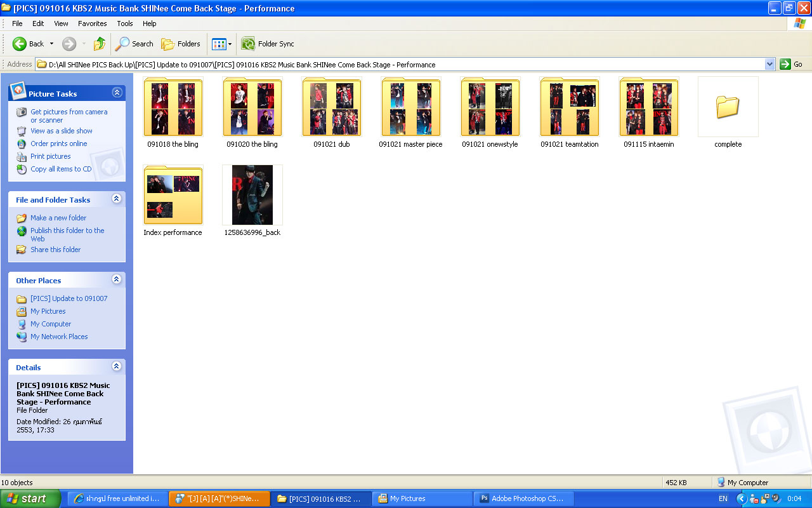Go up one folder level
The image size is (812, 508).
tap(100, 44)
